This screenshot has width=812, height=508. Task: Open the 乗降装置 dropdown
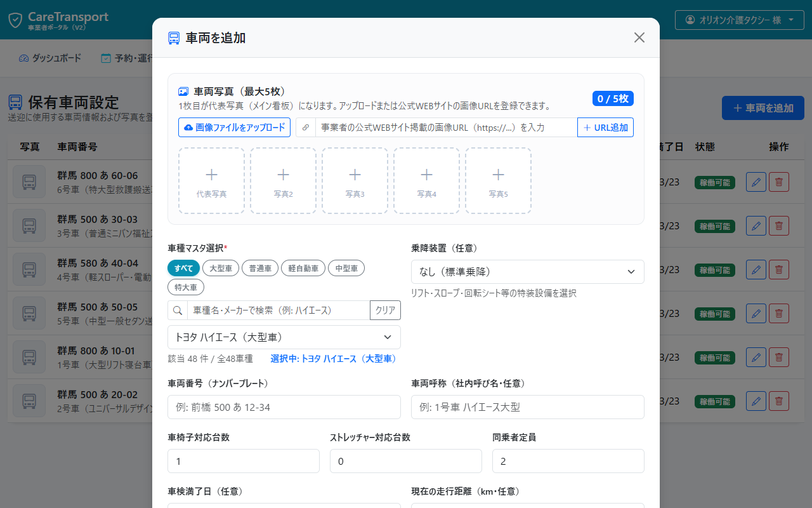tap(528, 272)
